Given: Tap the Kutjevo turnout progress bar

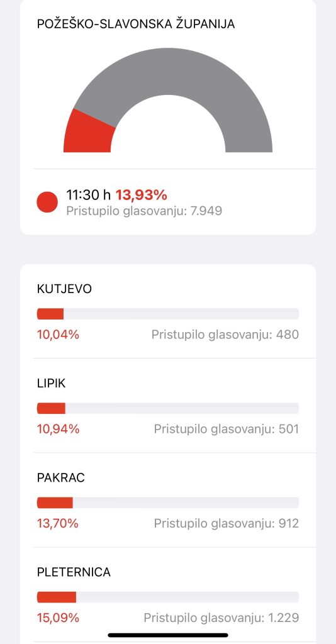Looking at the screenshot, I should click(x=168, y=314).
